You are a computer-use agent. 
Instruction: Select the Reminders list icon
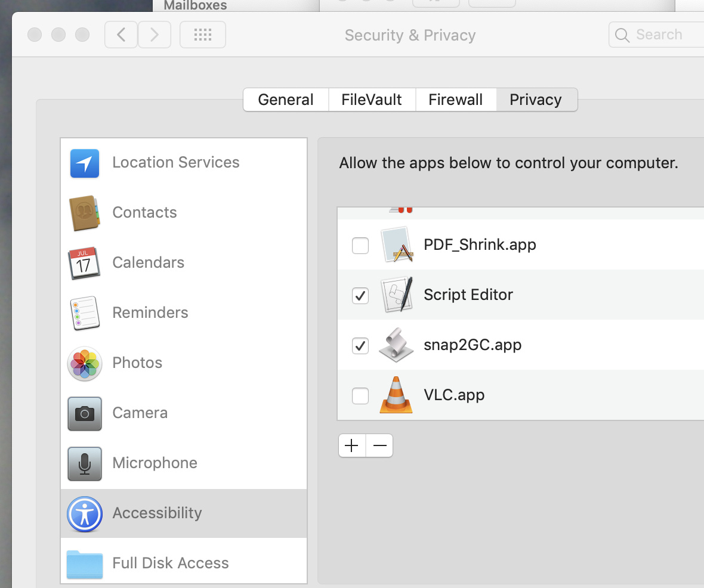tap(85, 313)
